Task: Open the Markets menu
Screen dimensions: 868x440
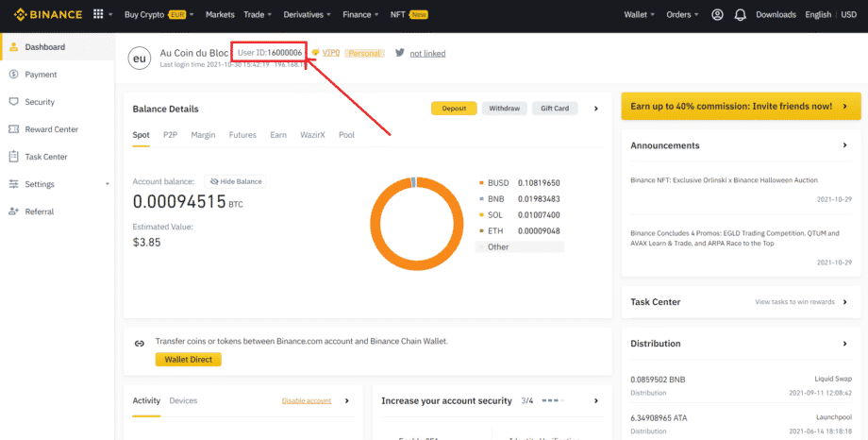Action: point(220,15)
